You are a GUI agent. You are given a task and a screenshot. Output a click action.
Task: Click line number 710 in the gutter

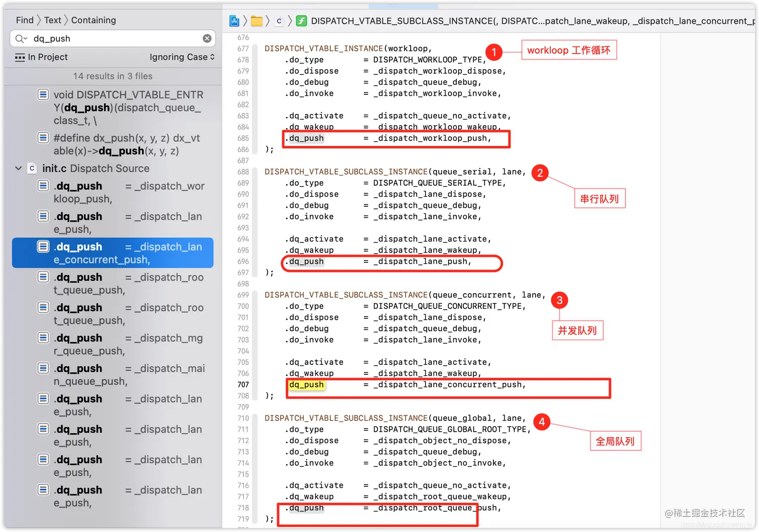tap(243, 418)
